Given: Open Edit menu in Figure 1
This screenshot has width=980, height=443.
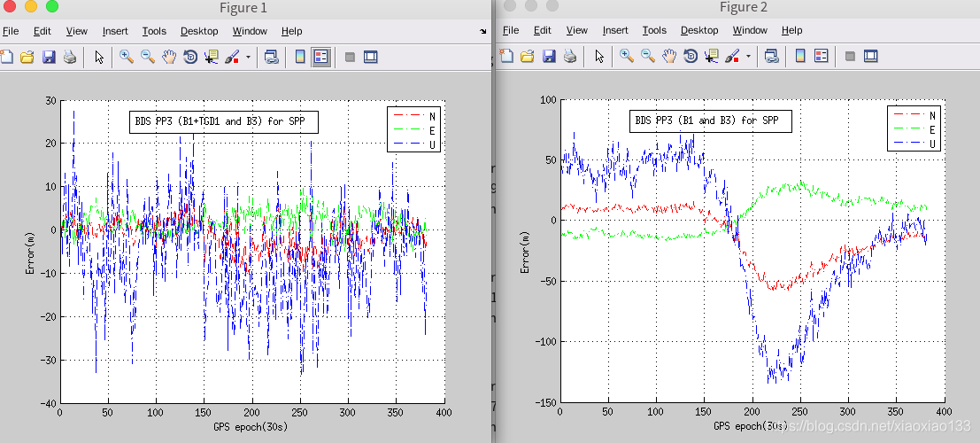Looking at the screenshot, I should [42, 31].
